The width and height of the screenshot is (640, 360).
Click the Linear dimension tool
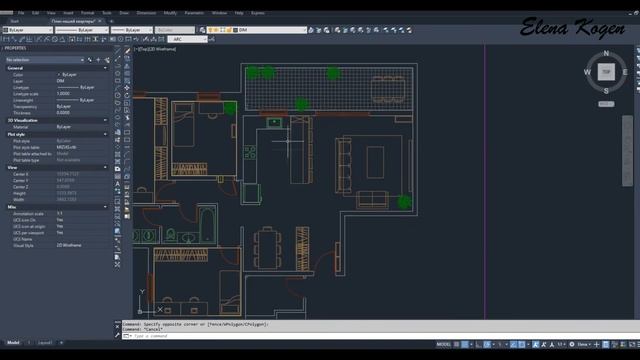[6, 39]
